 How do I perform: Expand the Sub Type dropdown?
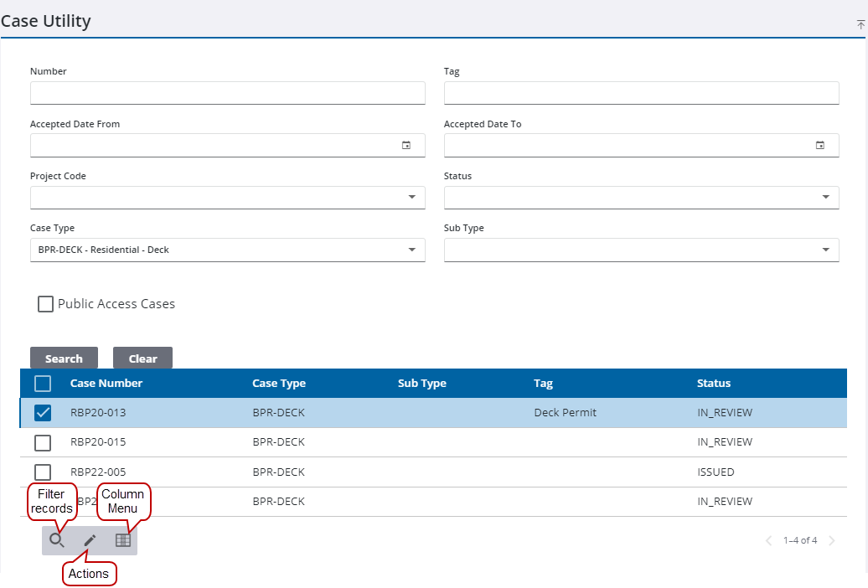point(825,249)
